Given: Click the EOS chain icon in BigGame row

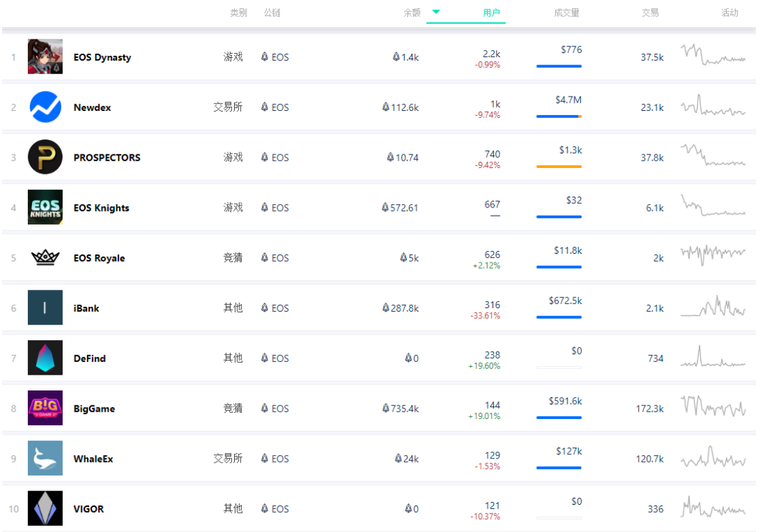Looking at the screenshot, I should [265, 408].
